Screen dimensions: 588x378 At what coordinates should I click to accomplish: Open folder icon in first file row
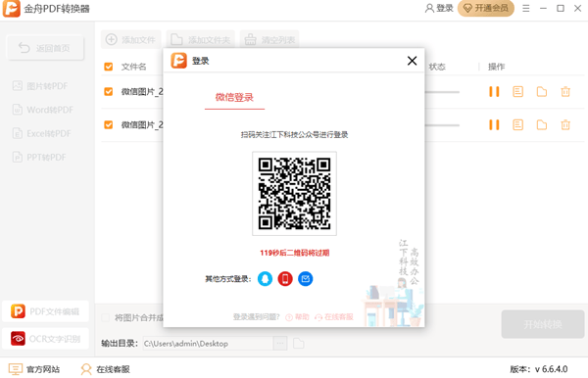click(x=542, y=92)
